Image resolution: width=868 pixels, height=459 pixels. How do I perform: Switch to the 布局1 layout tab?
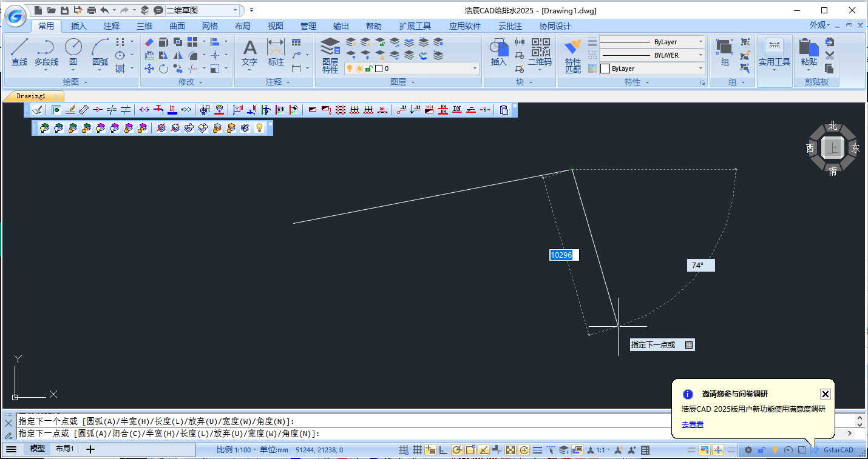tap(65, 449)
